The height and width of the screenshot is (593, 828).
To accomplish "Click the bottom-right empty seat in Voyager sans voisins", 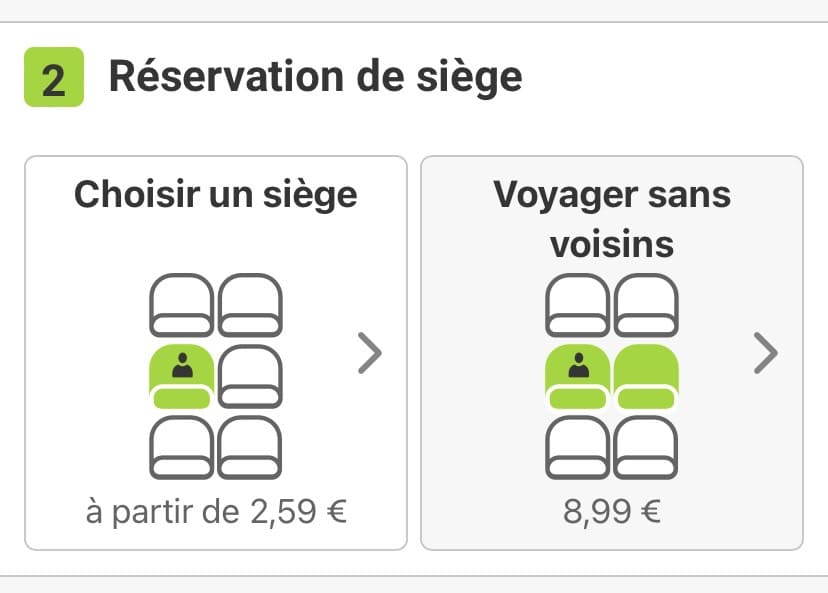I will coord(646,447).
